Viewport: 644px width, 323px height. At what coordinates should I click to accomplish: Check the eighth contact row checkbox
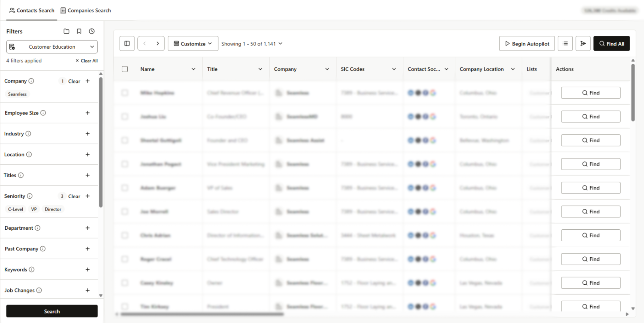[x=125, y=259]
